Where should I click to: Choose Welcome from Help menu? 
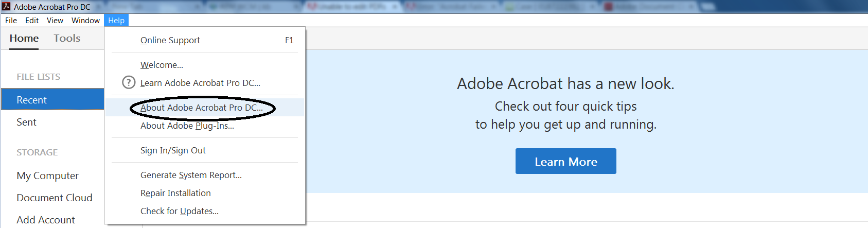(x=162, y=65)
